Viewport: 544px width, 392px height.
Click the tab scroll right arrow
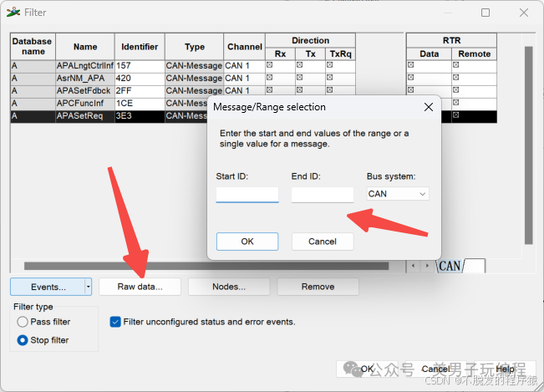point(427,266)
